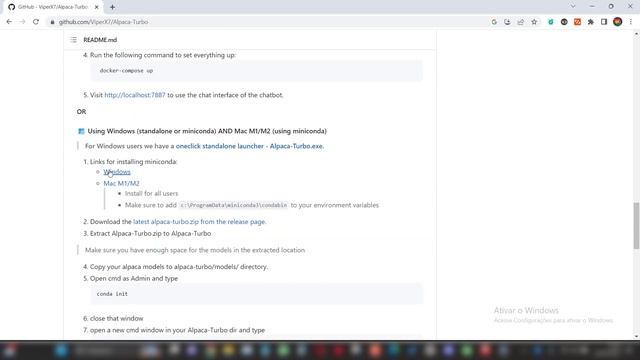Bookmark this page with star icon

click(534, 22)
